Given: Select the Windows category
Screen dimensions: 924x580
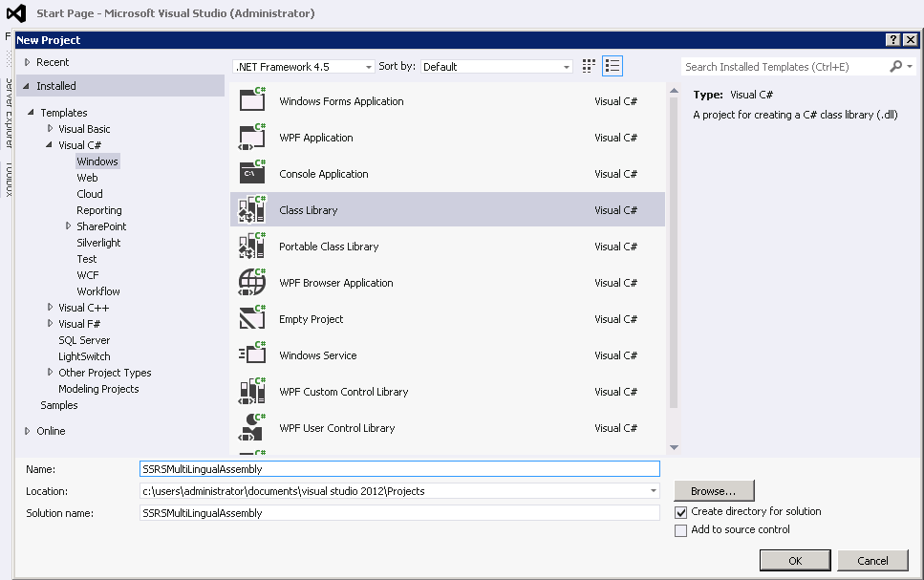Looking at the screenshot, I should pos(97,161).
